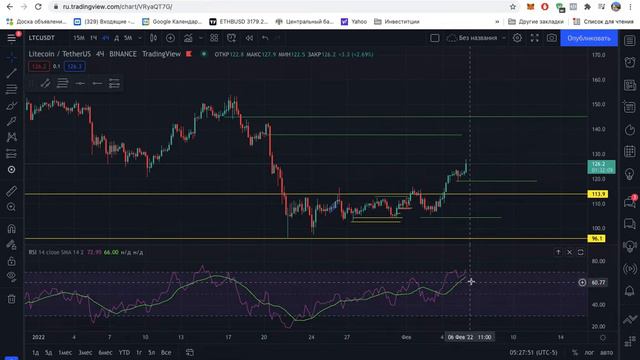Open the Без названия saved layout name

pyautogui.click(x=478, y=38)
